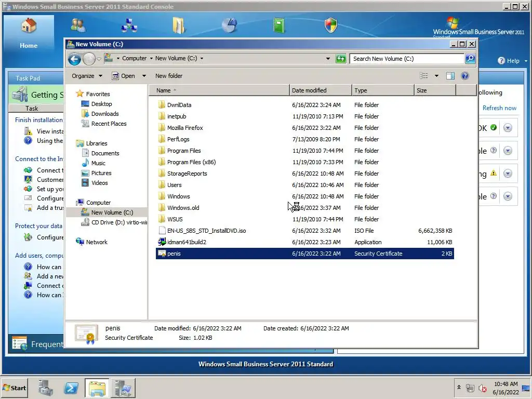Image resolution: width=532 pixels, height=399 pixels.
Task: Sort files by Name column header
Action: pyautogui.click(x=219, y=90)
